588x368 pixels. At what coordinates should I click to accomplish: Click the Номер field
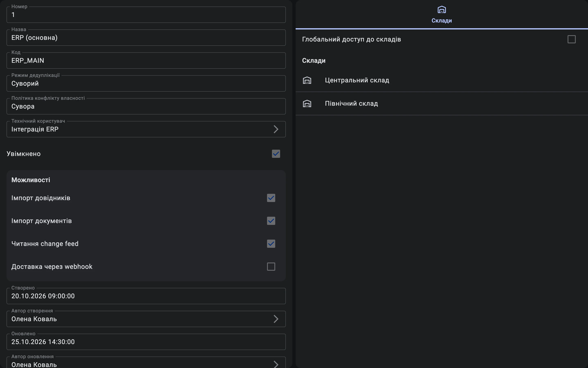(146, 15)
